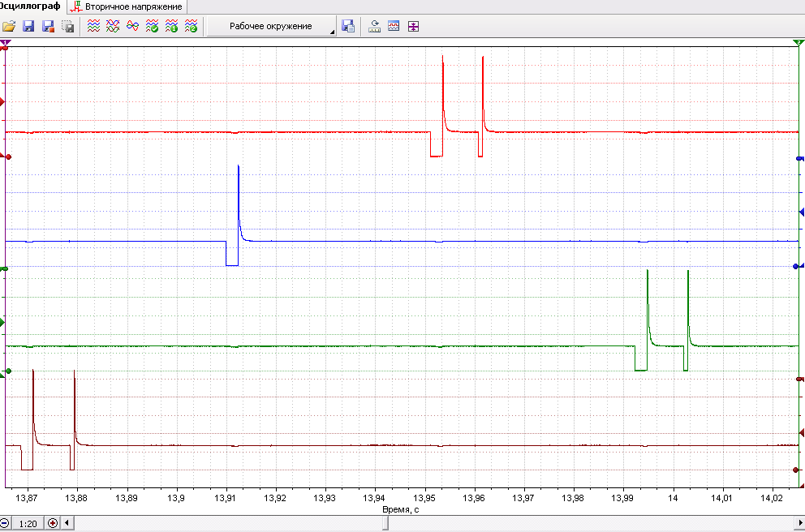Image resolution: width=805 pixels, height=532 pixels.
Task: Click the 13,87 time axis label
Action: (27, 498)
